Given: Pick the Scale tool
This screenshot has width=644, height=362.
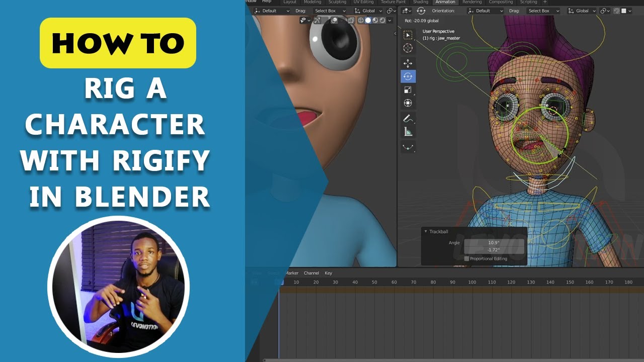Looking at the screenshot, I should tap(408, 90).
